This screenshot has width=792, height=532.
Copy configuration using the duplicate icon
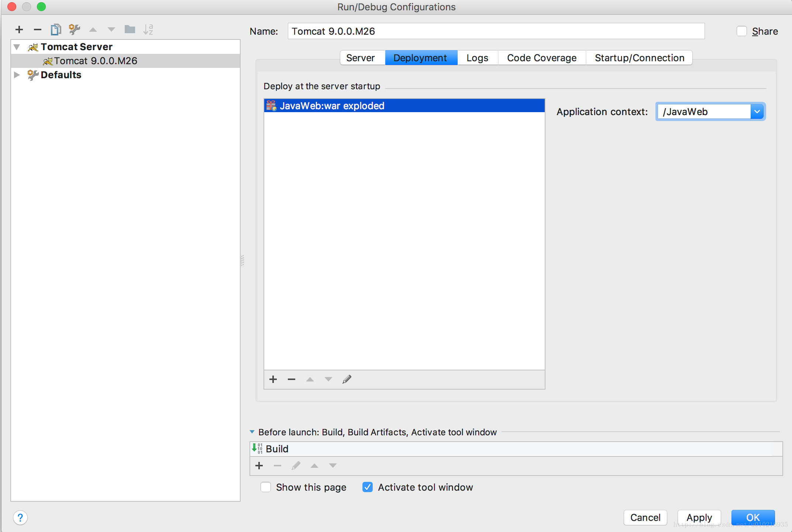coord(56,30)
